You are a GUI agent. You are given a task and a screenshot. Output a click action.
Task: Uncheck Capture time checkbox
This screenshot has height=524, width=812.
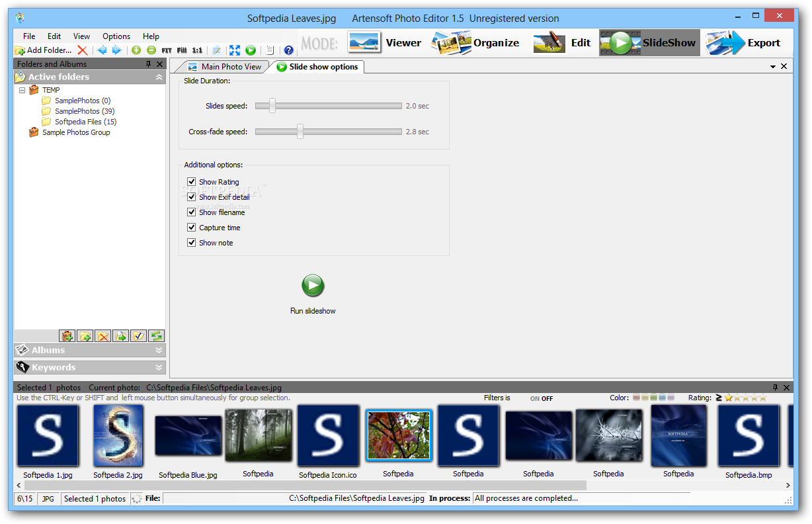click(x=192, y=228)
